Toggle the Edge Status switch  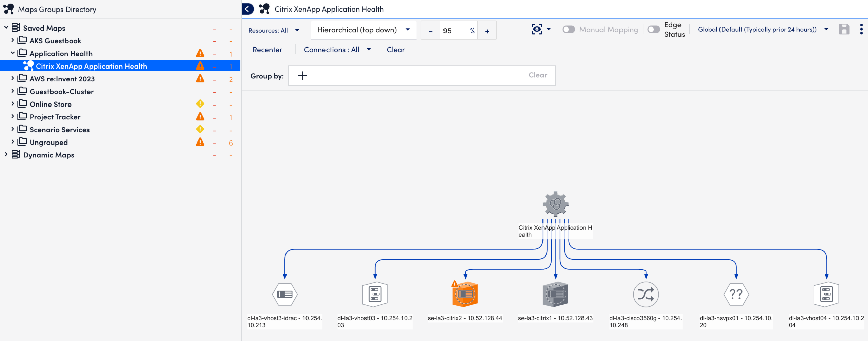(653, 30)
